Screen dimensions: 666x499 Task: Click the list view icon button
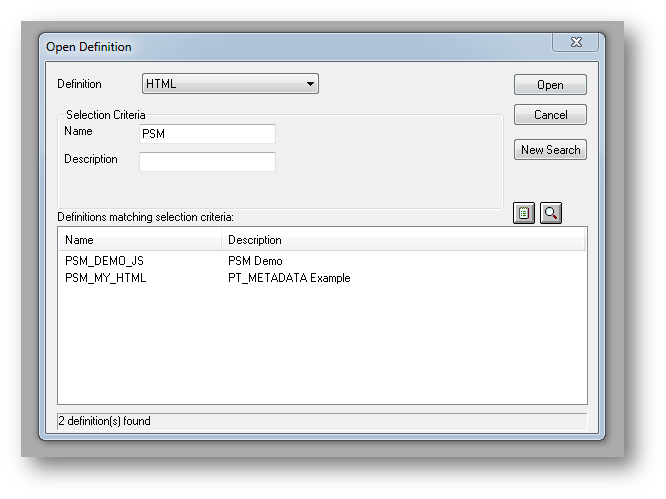pyautogui.click(x=524, y=212)
